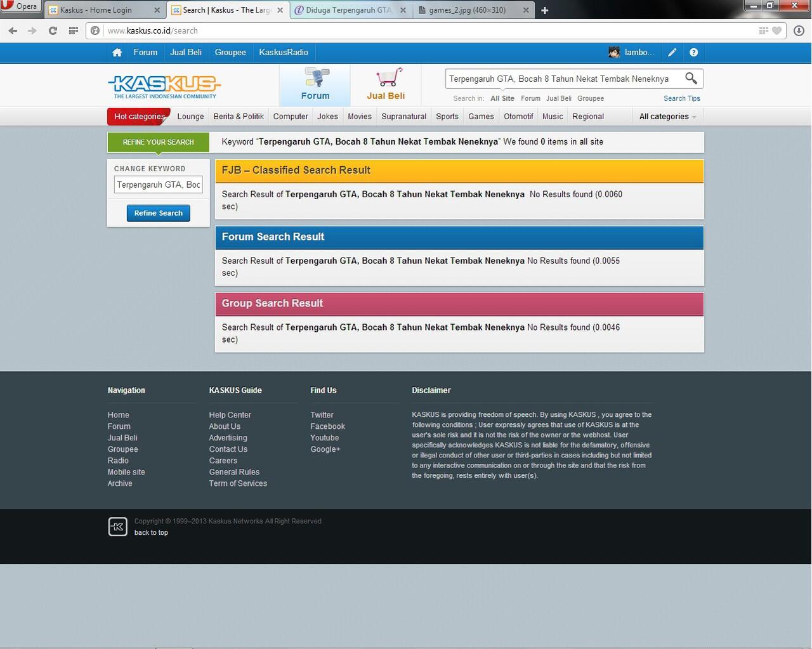
Task: Open the lambo... user menu
Action: pyautogui.click(x=639, y=53)
